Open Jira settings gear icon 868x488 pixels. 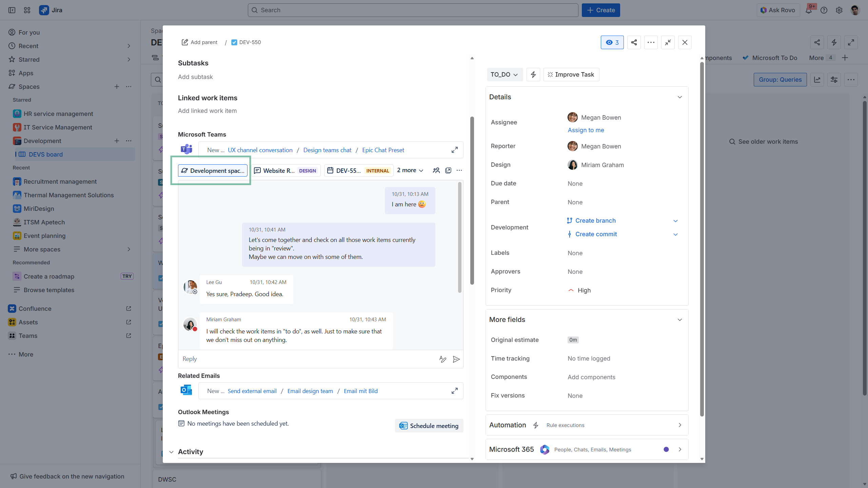click(839, 10)
